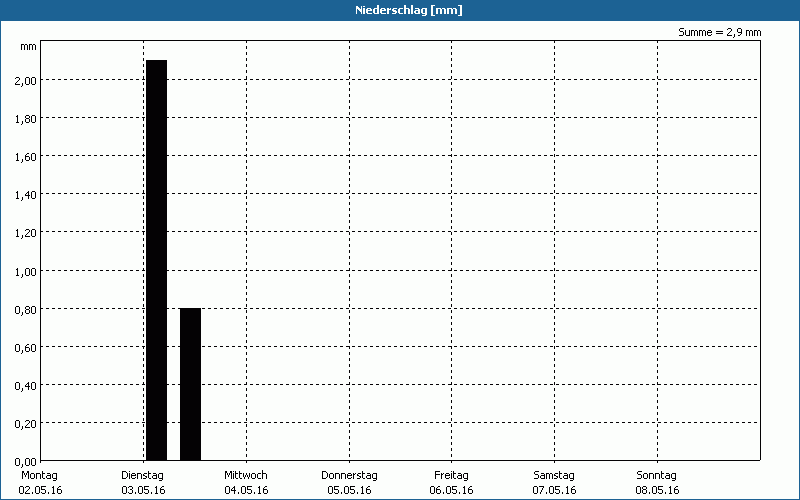The height and width of the screenshot is (500, 800).
Task: Select the chart title 'Niederschlag [mm]'
Action: pyautogui.click(x=409, y=10)
